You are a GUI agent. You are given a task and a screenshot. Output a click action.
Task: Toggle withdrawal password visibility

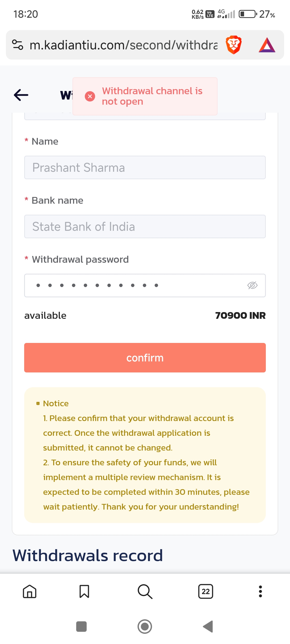252,286
